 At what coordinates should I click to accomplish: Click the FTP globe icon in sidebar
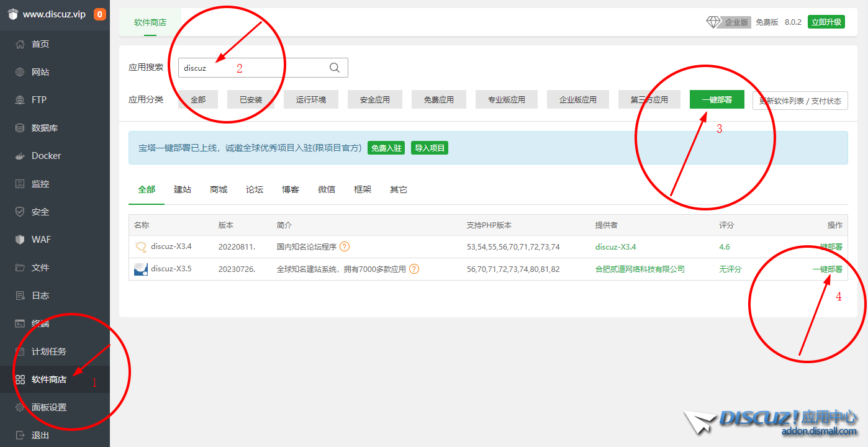click(x=20, y=100)
